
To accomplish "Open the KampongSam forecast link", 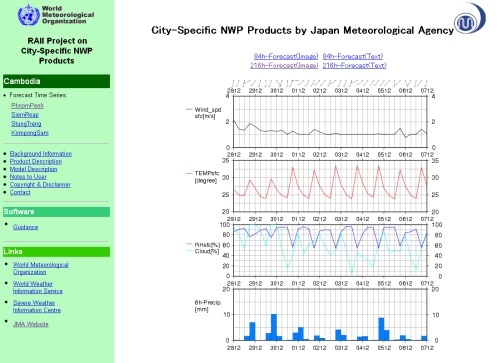I will coord(30,133).
